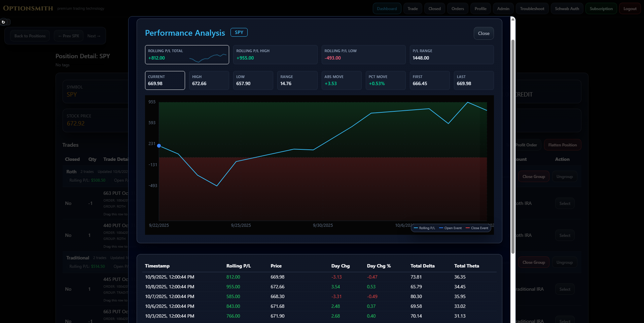Click the first data point on chart
Image resolution: width=644 pixels, height=323 pixels.
159,146
